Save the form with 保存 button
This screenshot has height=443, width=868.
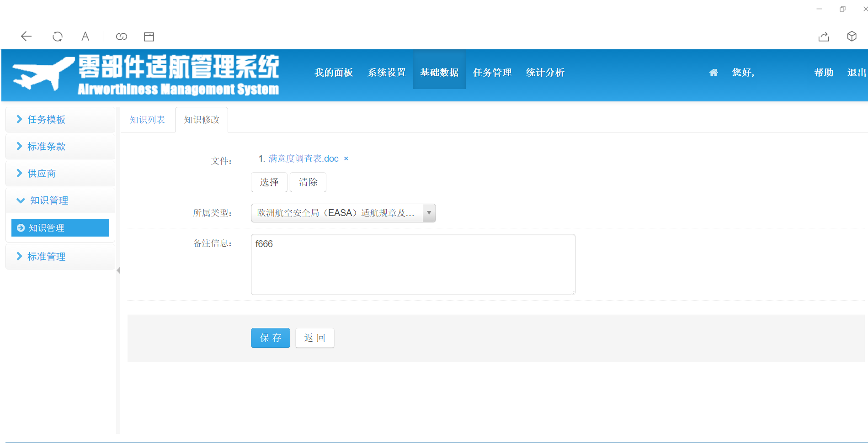(271, 338)
